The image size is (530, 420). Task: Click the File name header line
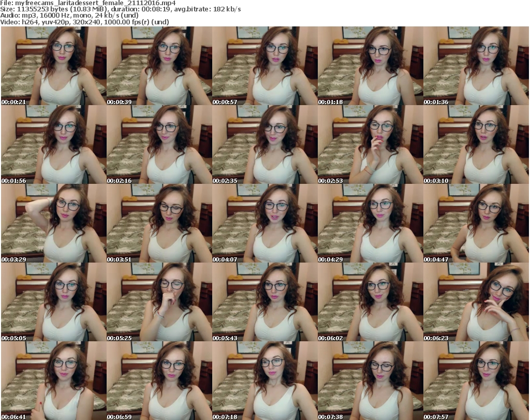click(88, 3)
